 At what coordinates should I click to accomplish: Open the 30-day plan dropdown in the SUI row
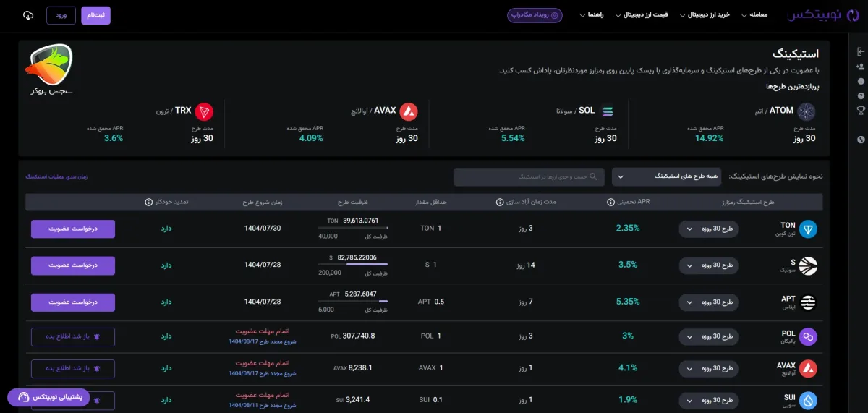(x=708, y=400)
